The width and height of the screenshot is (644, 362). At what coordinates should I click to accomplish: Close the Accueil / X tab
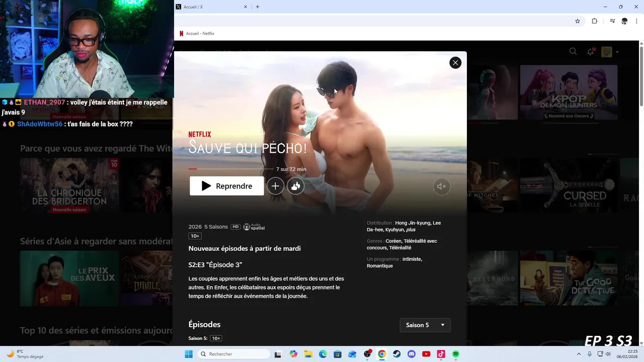click(246, 7)
